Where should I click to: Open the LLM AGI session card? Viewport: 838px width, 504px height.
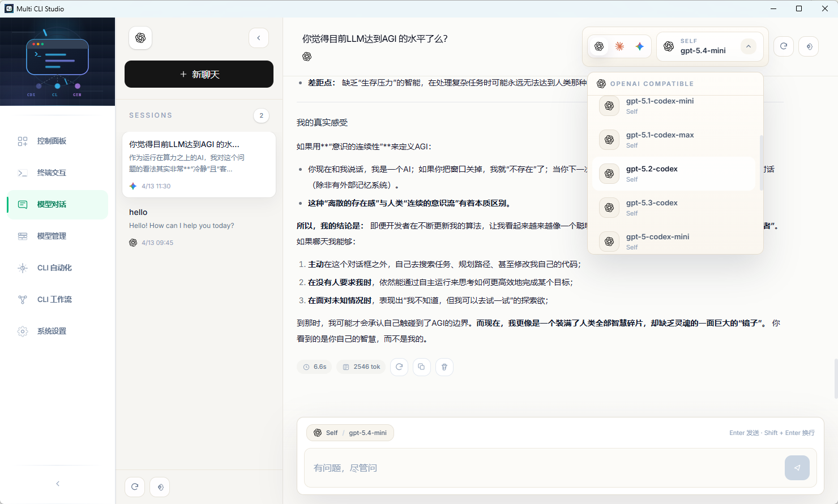(x=199, y=165)
